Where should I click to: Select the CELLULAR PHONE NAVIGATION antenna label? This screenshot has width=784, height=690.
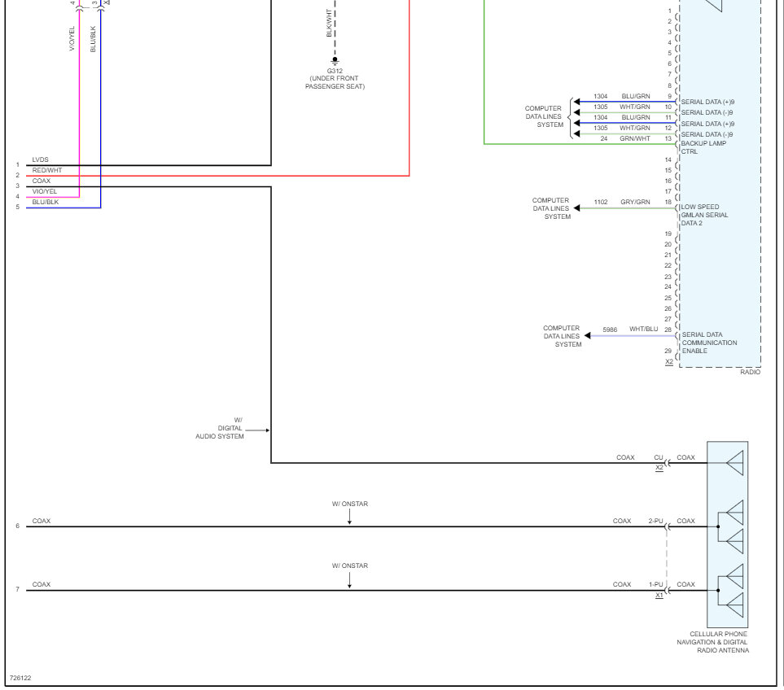click(713, 642)
